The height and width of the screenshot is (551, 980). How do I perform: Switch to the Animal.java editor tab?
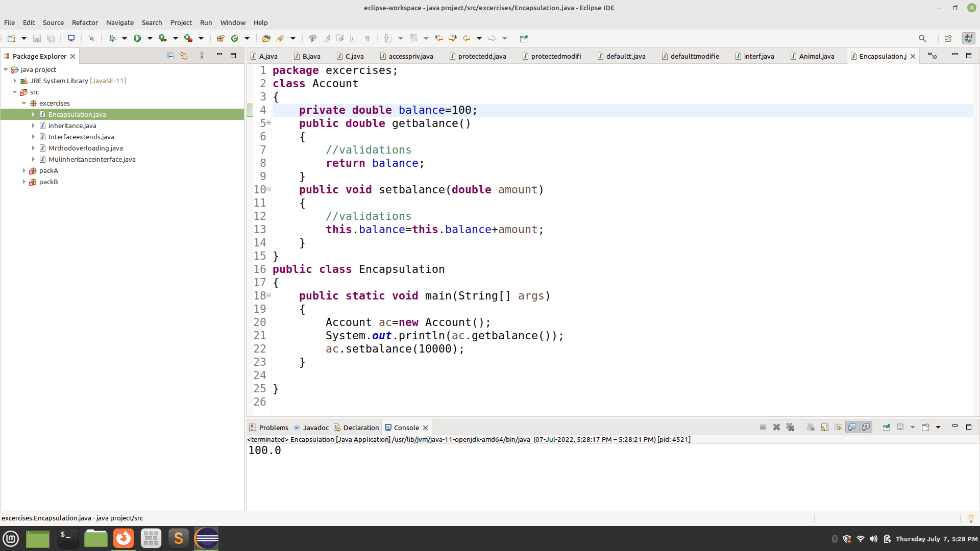click(816, 56)
